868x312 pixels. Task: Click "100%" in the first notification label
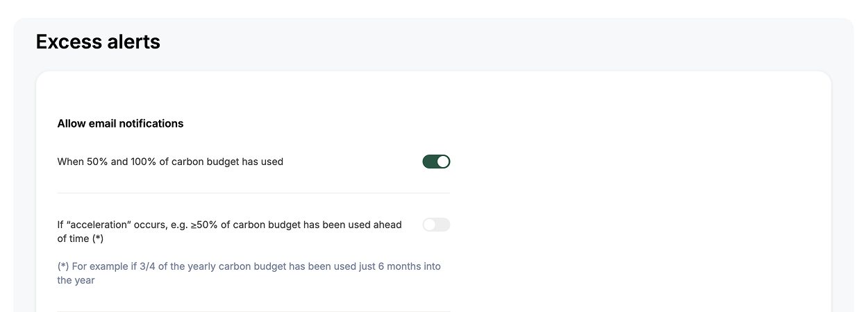tap(144, 162)
